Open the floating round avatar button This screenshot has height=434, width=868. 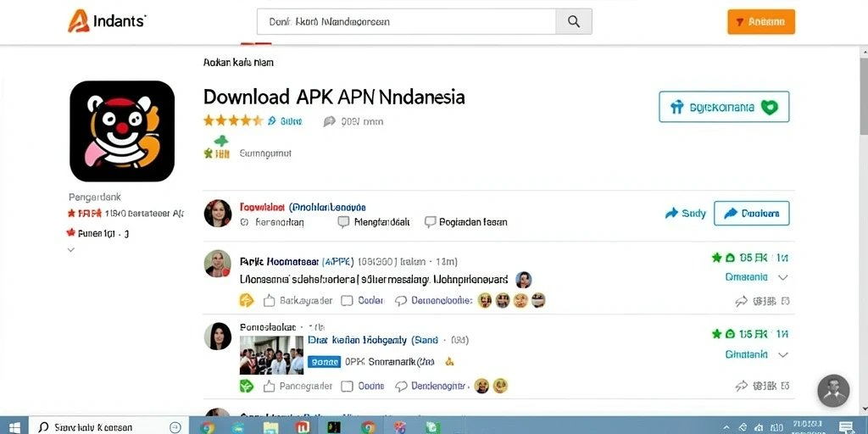click(x=833, y=391)
